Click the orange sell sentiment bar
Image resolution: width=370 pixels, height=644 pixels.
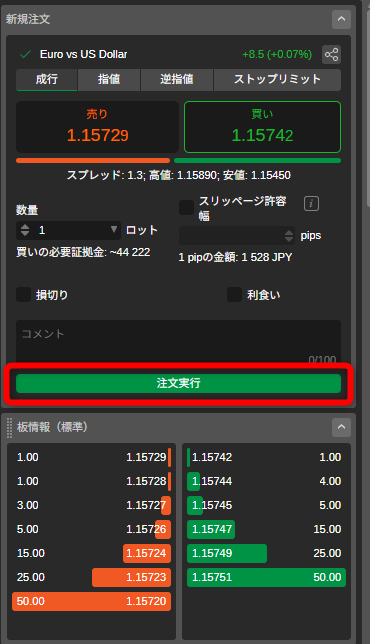[93, 161]
